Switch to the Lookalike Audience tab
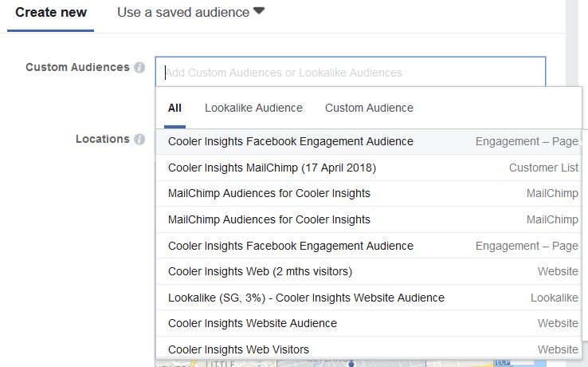The width and height of the screenshot is (588, 367). (x=253, y=109)
